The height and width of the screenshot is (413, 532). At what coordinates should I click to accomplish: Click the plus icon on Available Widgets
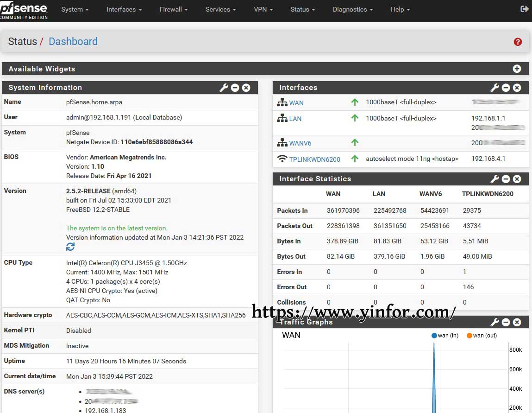517,69
